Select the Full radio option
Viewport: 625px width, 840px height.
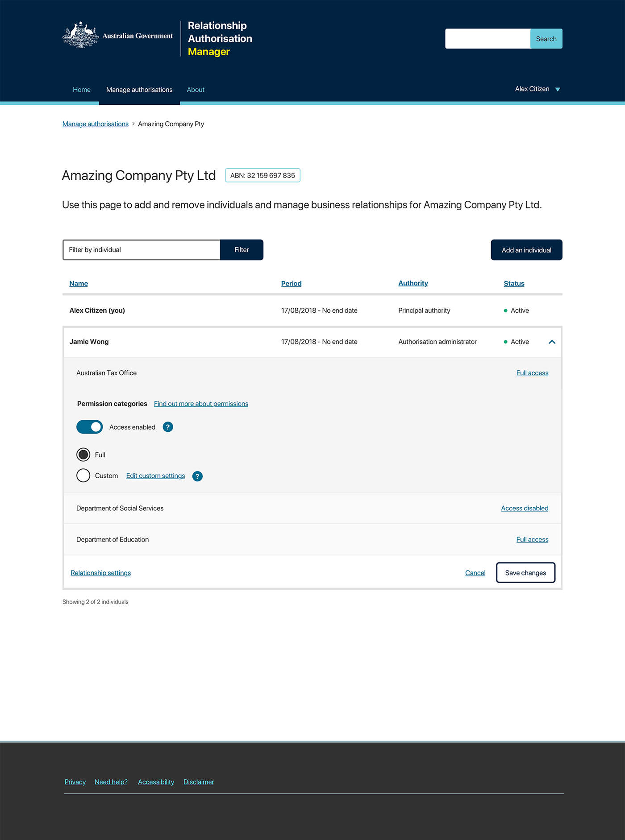83,455
